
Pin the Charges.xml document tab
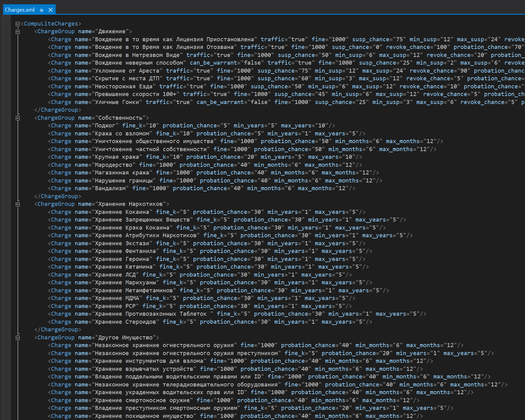tap(42, 10)
